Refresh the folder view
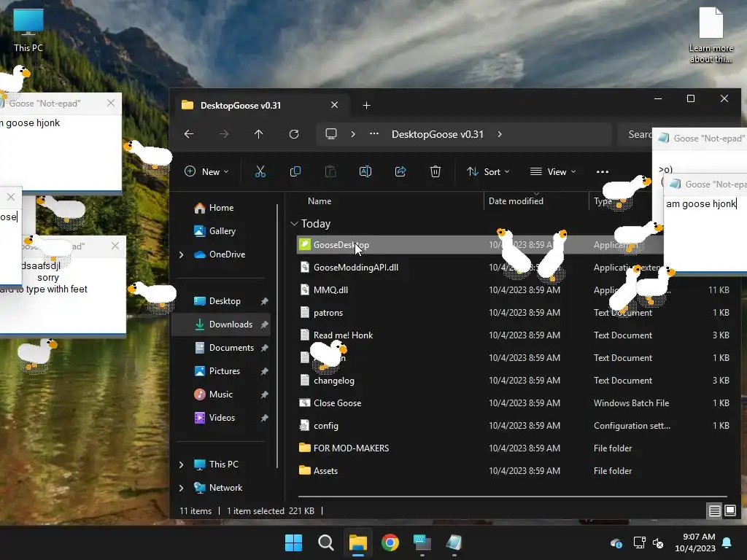Viewport: 747px width, 560px height. 294,134
